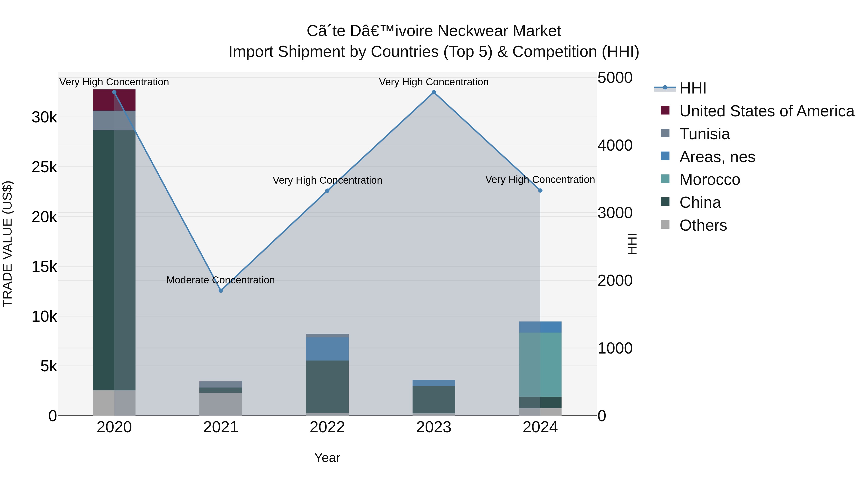This screenshot has height=488, width=868.
Task: Click the Moderate Concentration annotation
Action: [x=220, y=280]
